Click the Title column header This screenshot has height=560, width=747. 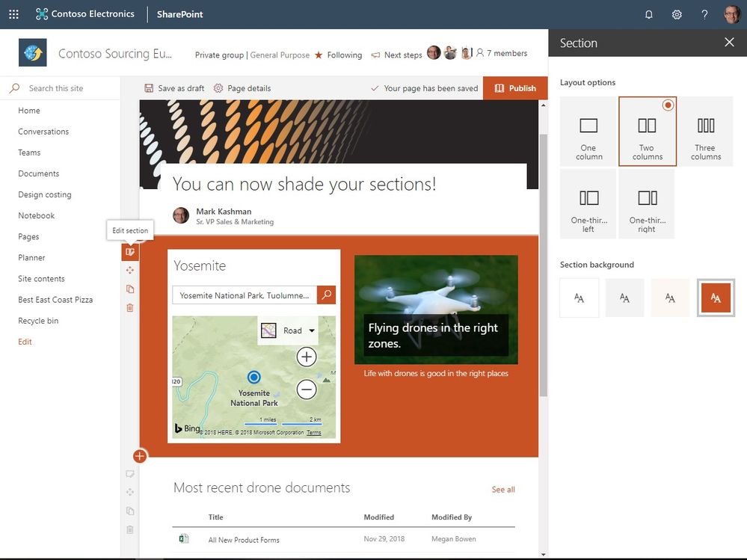216,517
